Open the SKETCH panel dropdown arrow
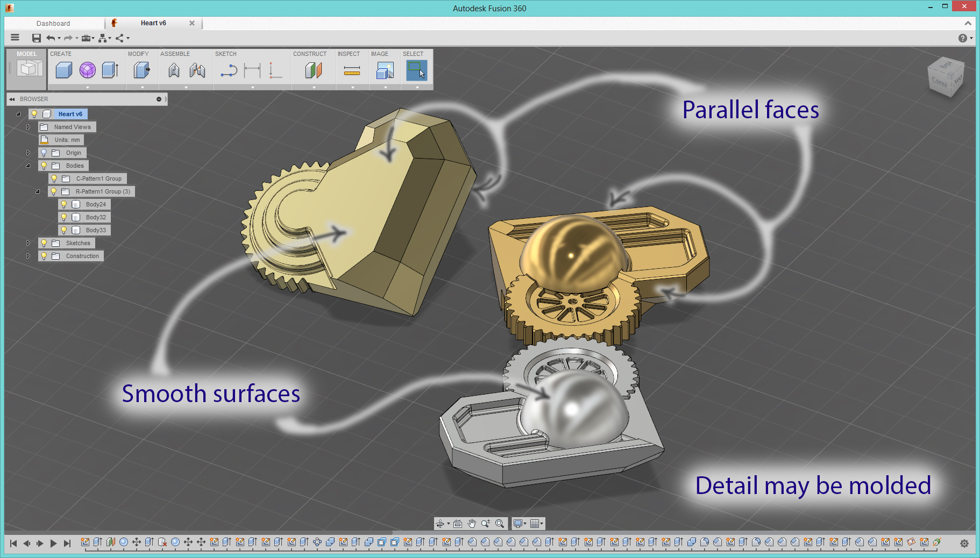The width and height of the screenshot is (980, 558). click(252, 87)
